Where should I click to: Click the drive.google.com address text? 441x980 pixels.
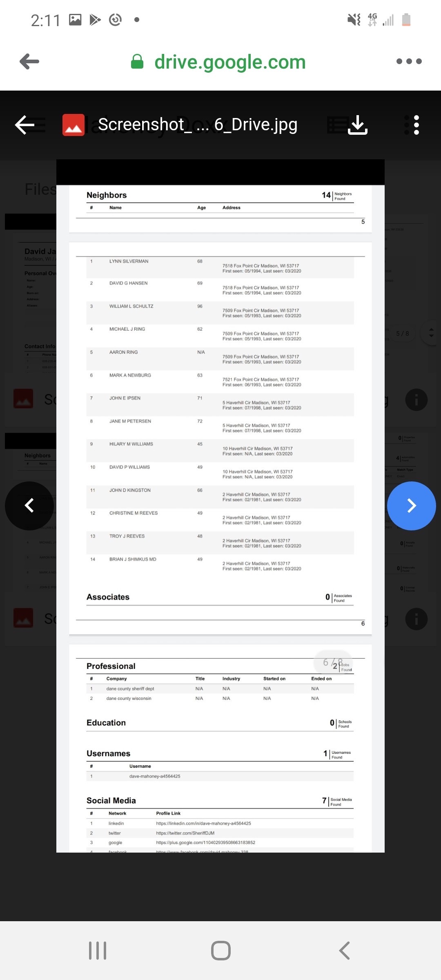point(230,62)
